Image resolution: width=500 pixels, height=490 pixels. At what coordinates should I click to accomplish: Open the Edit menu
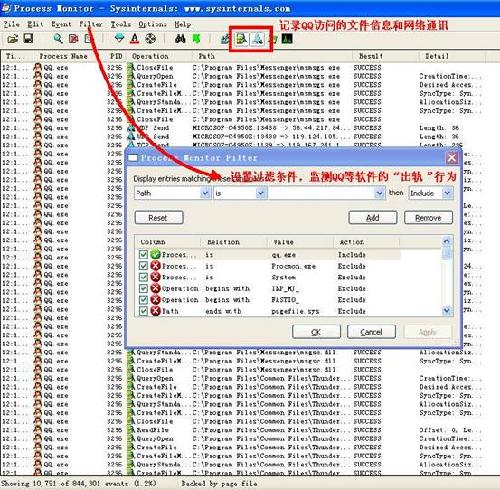point(35,24)
